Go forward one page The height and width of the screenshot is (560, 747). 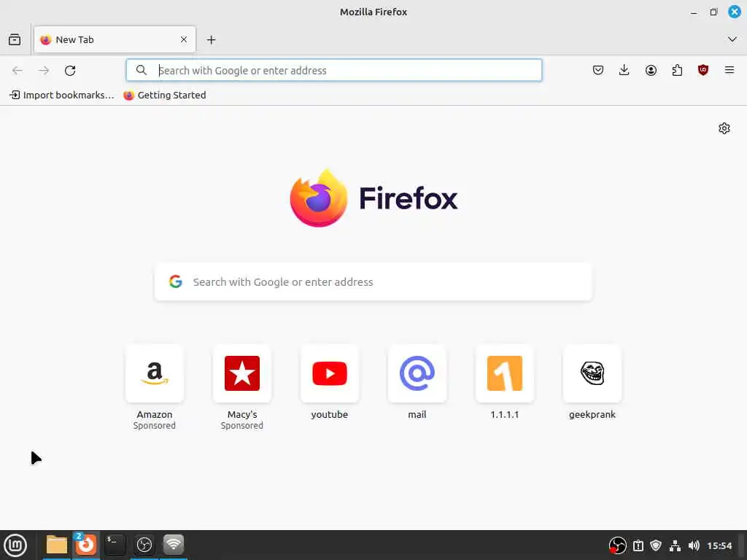pos(44,71)
